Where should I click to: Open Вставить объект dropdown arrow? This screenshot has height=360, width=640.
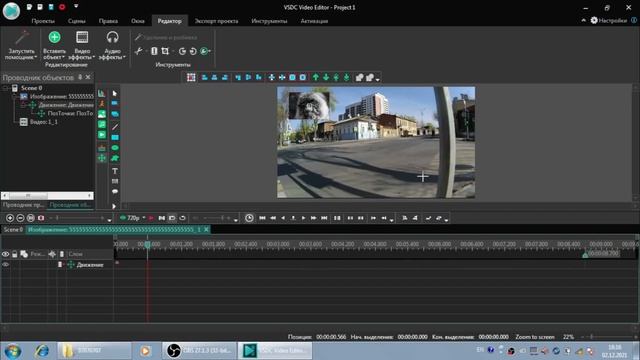pyautogui.click(x=64, y=57)
